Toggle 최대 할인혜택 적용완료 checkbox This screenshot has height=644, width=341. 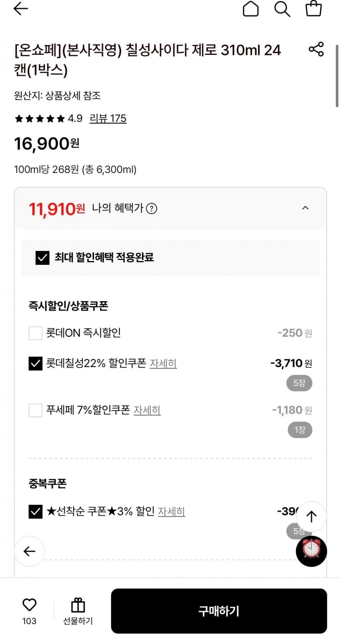[x=42, y=258]
